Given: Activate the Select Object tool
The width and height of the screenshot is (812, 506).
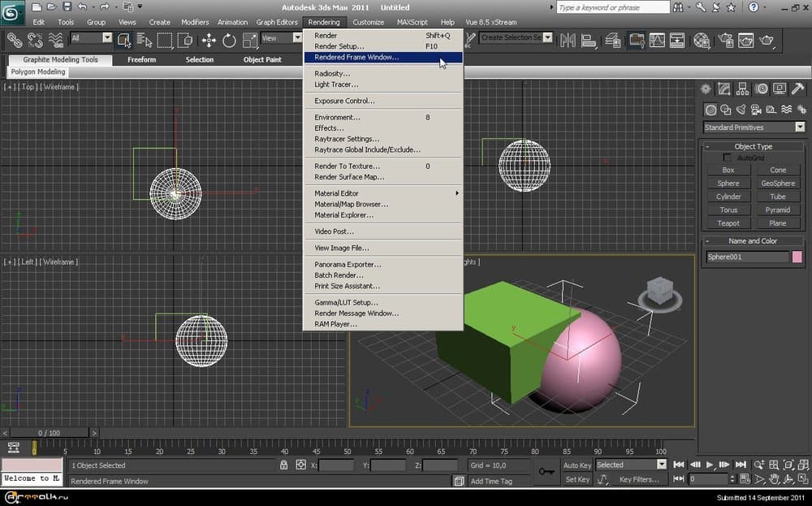Looking at the screenshot, I should 123,40.
